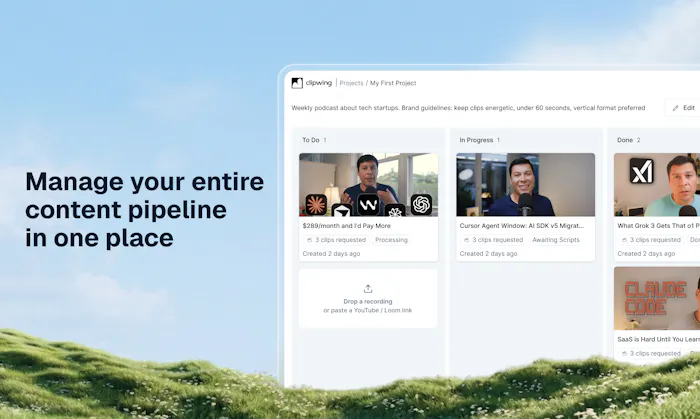Open the $289/month video thumbnail
700x419 pixels.
tap(368, 185)
